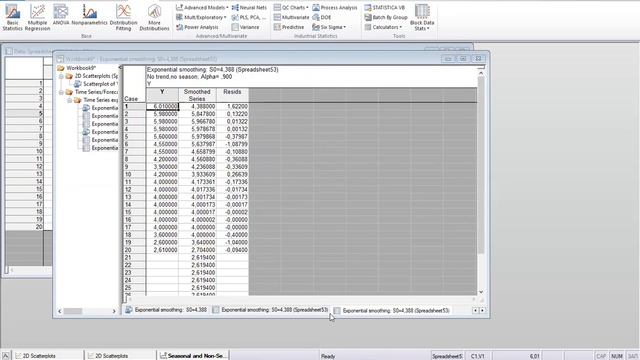Open Multiple Regression tool
Screen dimensions: 640x360
(37, 17)
